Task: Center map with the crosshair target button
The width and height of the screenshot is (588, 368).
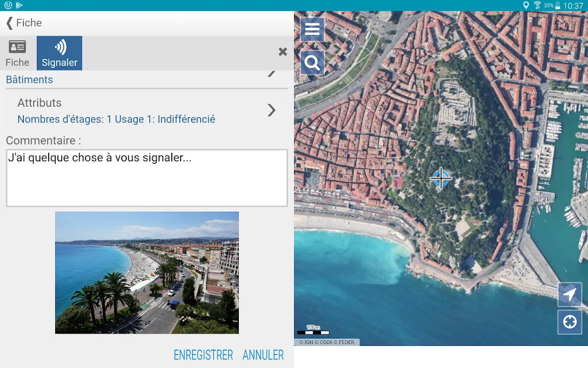Action: tap(570, 322)
